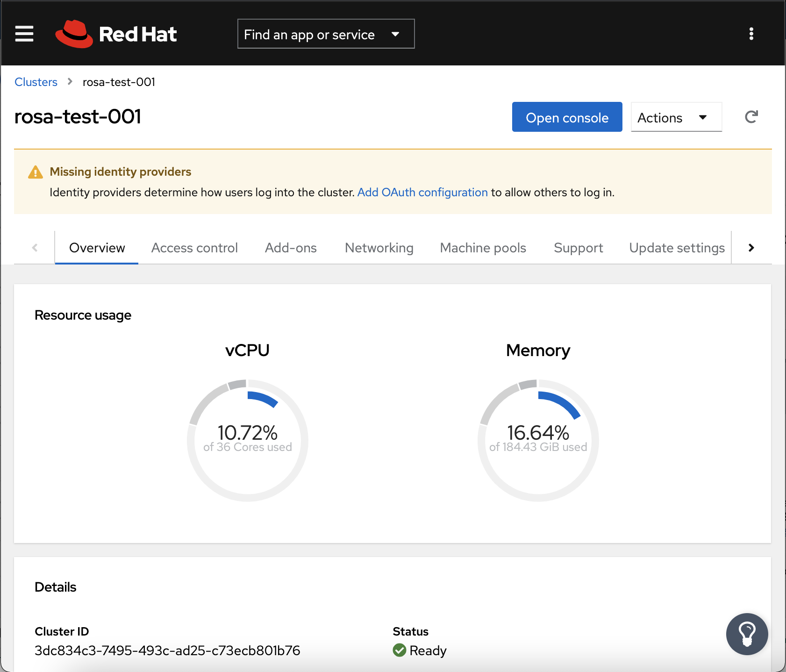Open the Update settings tab

(x=677, y=248)
